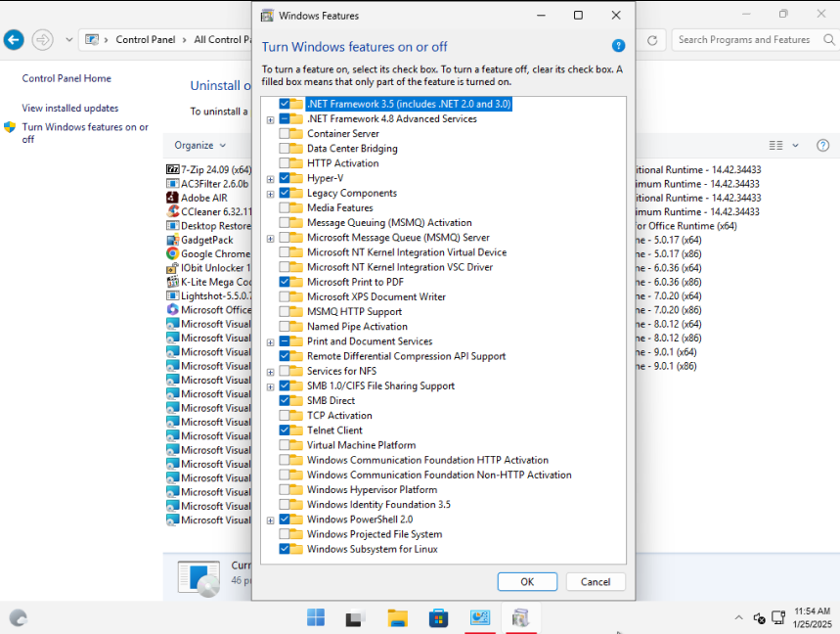
Task: Click the Forward arrow in Control Panel
Action: 42,40
